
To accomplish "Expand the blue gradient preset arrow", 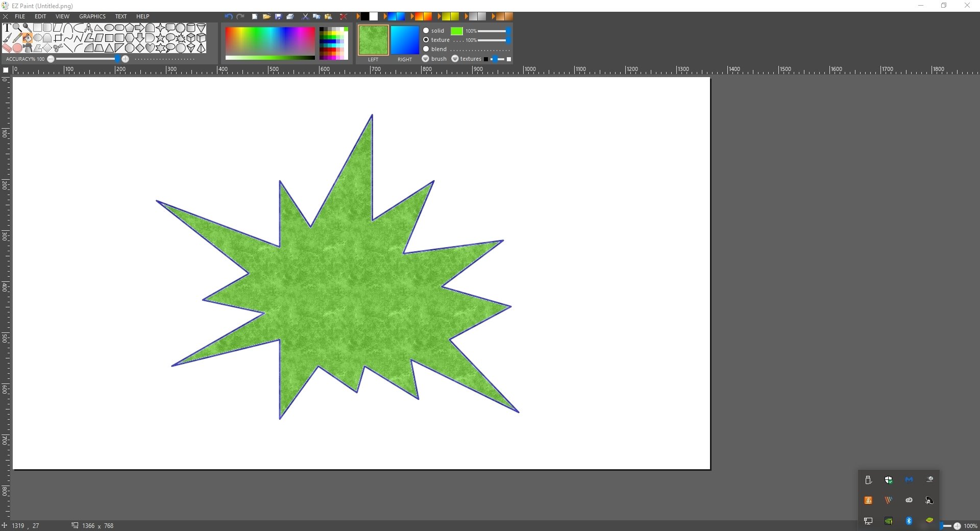I will coord(385,17).
